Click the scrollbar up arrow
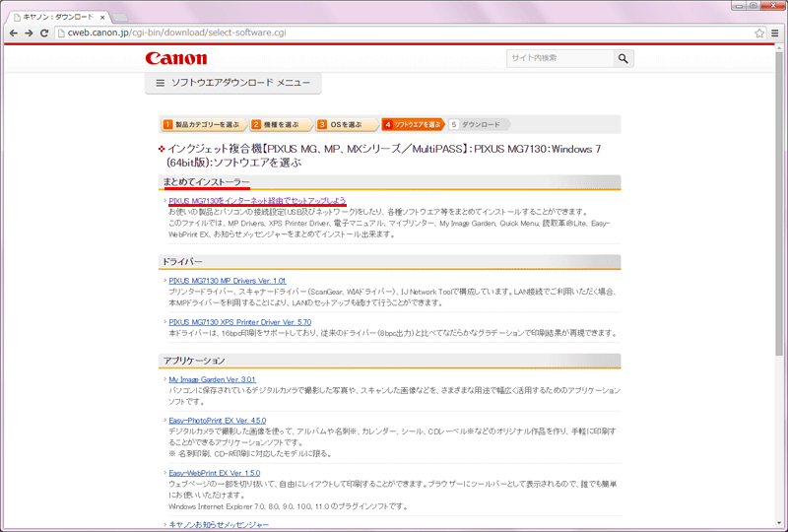 779,48
